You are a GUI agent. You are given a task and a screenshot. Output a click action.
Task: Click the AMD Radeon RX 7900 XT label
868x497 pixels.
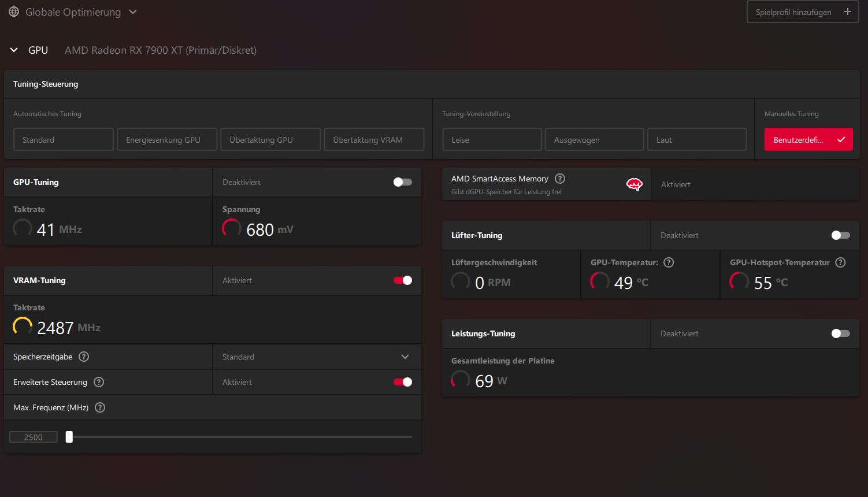tap(161, 50)
